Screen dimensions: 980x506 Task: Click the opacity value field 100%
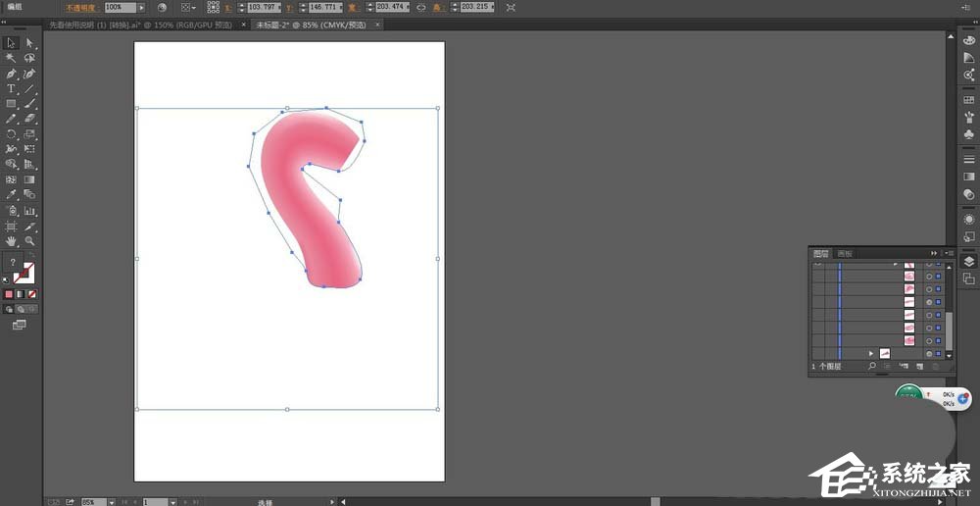point(120,7)
